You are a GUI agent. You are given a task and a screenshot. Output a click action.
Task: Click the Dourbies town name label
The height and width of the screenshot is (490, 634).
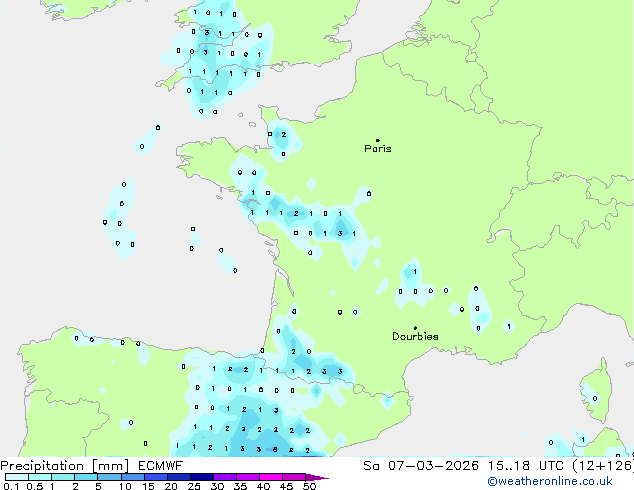point(415,337)
